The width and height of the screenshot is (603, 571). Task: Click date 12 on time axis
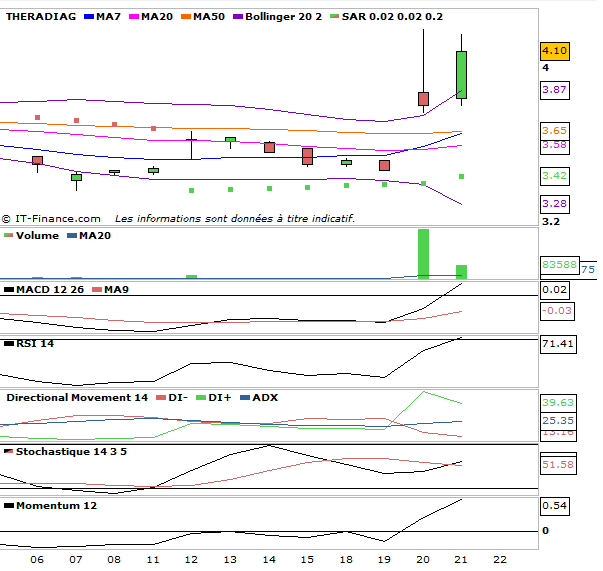(x=191, y=560)
